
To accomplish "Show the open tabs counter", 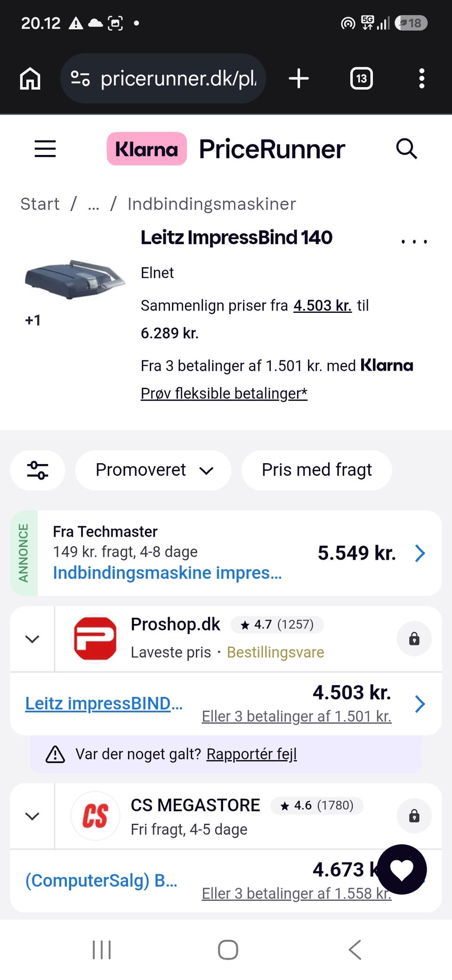I will click(x=361, y=78).
